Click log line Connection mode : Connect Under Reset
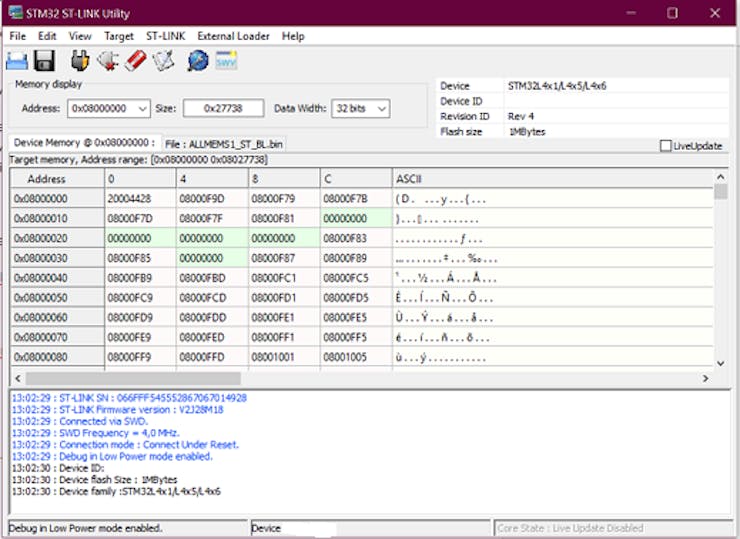740x539 pixels. tap(125, 445)
